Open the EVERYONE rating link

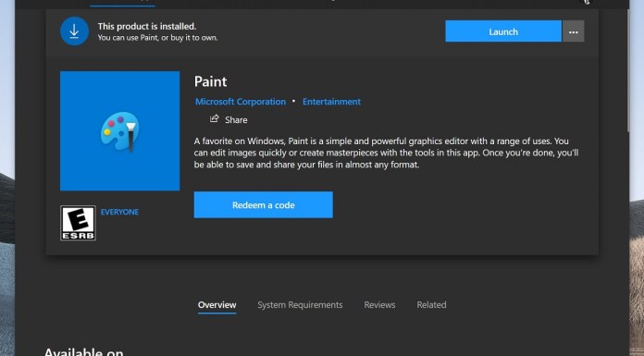(x=119, y=212)
